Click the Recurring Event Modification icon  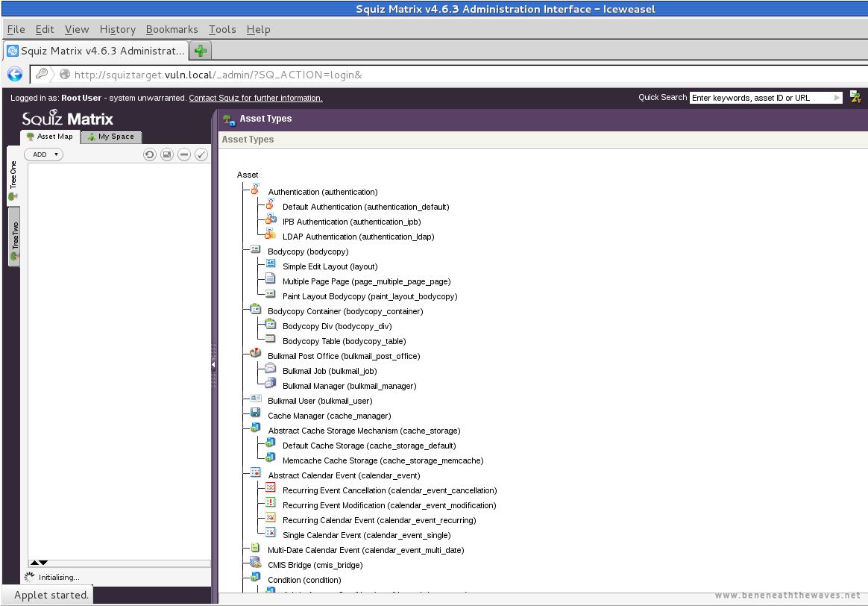click(x=270, y=502)
